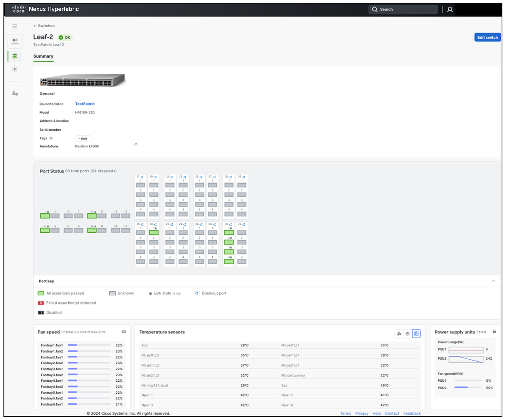This screenshot has height=420, width=507.
Task: Select green port 2
Action: 45,230
